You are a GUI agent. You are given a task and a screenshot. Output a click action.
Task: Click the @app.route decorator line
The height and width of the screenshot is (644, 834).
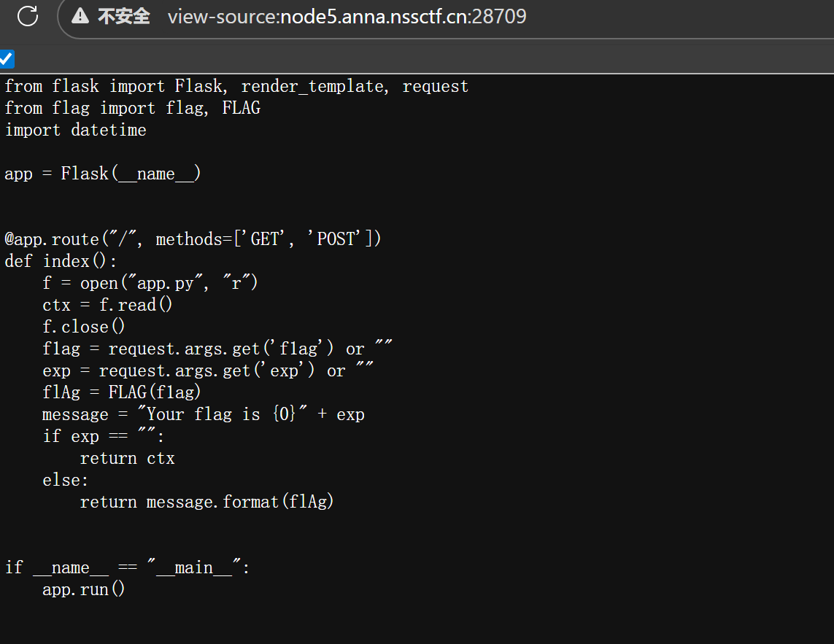click(x=193, y=238)
